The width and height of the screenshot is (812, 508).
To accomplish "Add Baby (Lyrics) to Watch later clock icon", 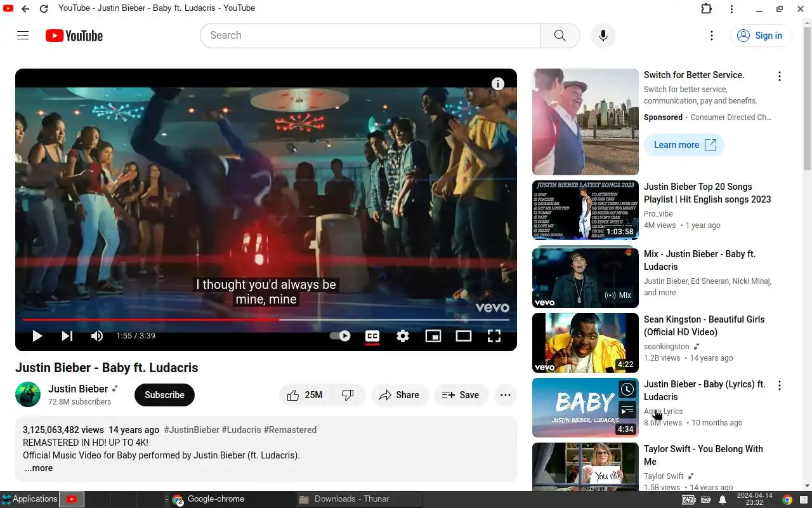I will point(627,389).
